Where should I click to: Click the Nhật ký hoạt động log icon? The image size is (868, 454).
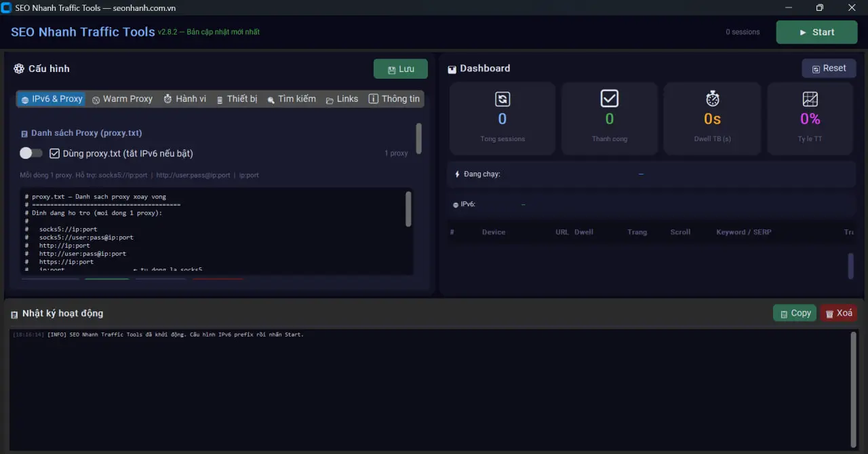pos(14,314)
